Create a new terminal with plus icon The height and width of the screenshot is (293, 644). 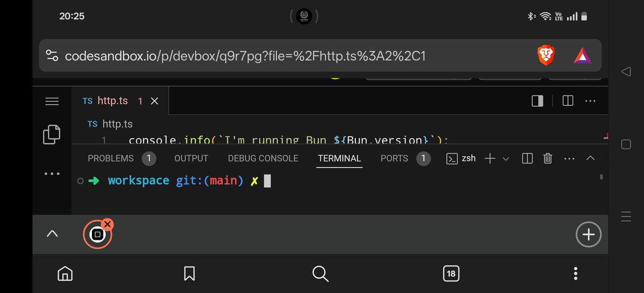489,158
